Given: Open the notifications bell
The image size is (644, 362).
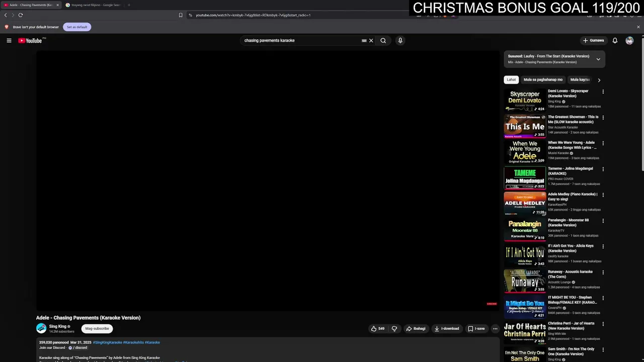Looking at the screenshot, I should [615, 40].
